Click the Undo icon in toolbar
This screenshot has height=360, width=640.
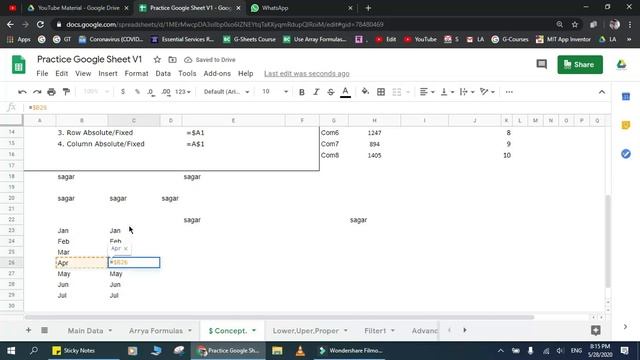pyautogui.click(x=22, y=92)
